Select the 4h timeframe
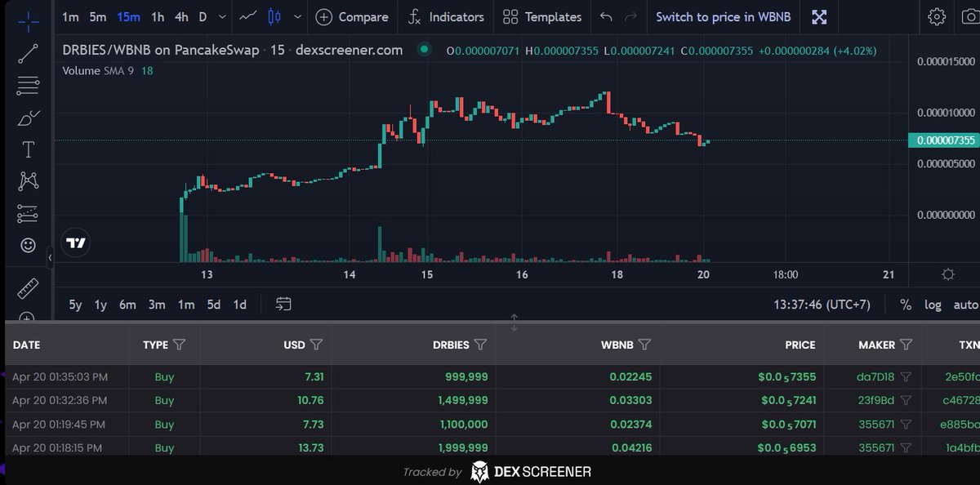 pos(181,16)
